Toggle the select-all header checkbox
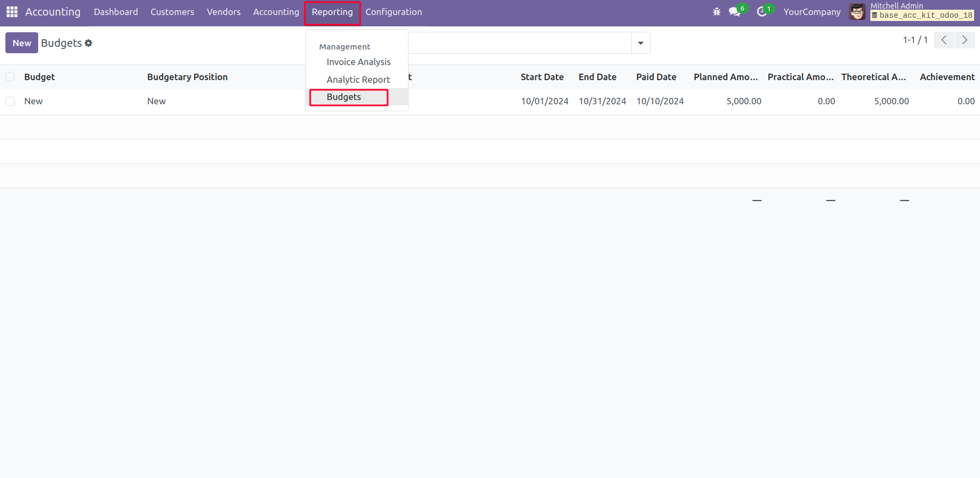This screenshot has height=478, width=980. coord(10,77)
